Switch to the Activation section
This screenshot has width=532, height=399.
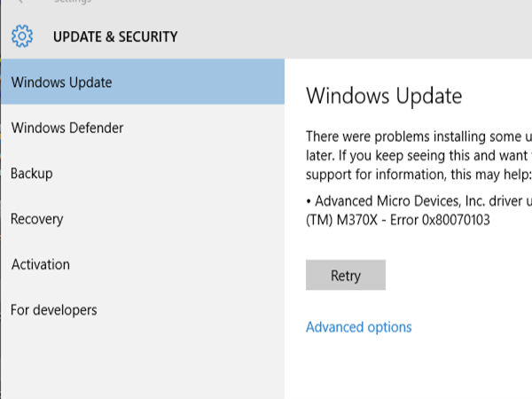[x=41, y=264]
